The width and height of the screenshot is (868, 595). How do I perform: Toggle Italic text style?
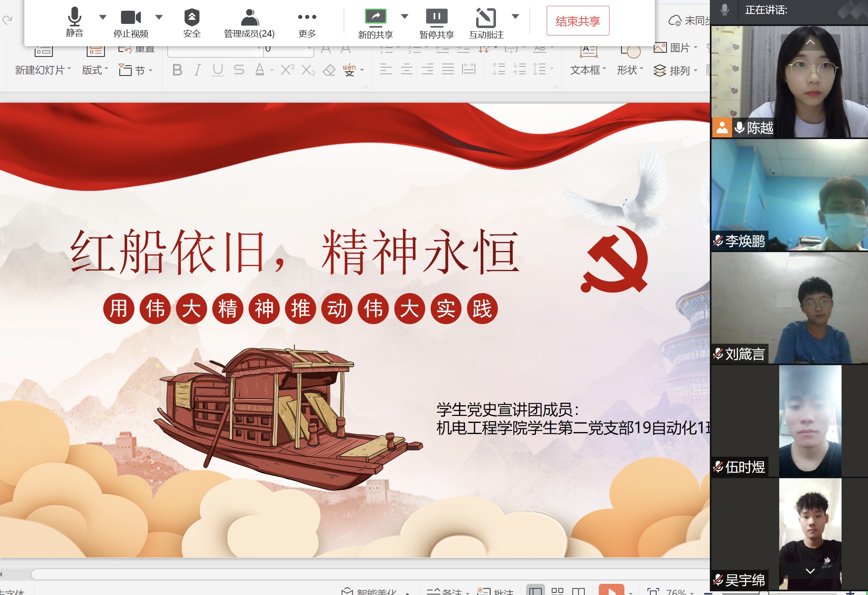(x=198, y=70)
